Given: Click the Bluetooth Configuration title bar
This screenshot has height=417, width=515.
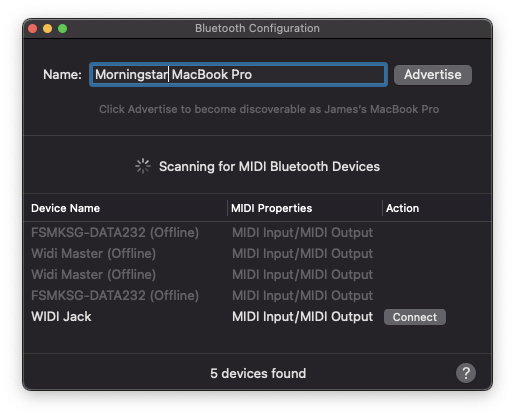Looking at the screenshot, I should point(257,28).
